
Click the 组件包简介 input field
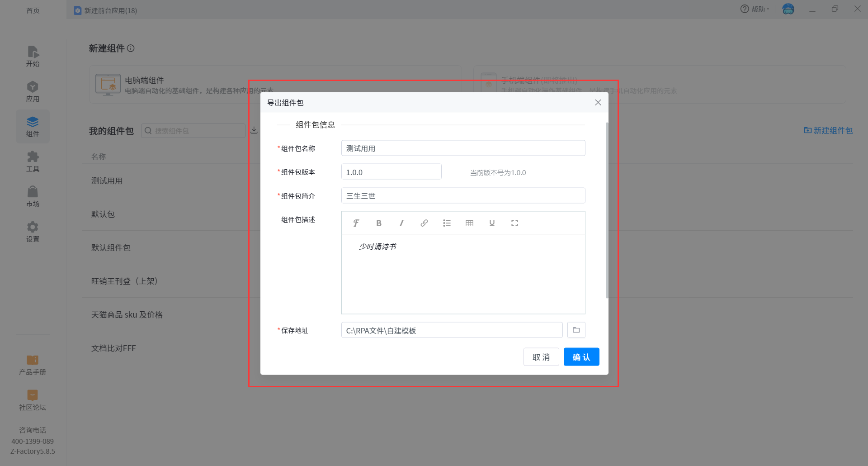(x=463, y=196)
